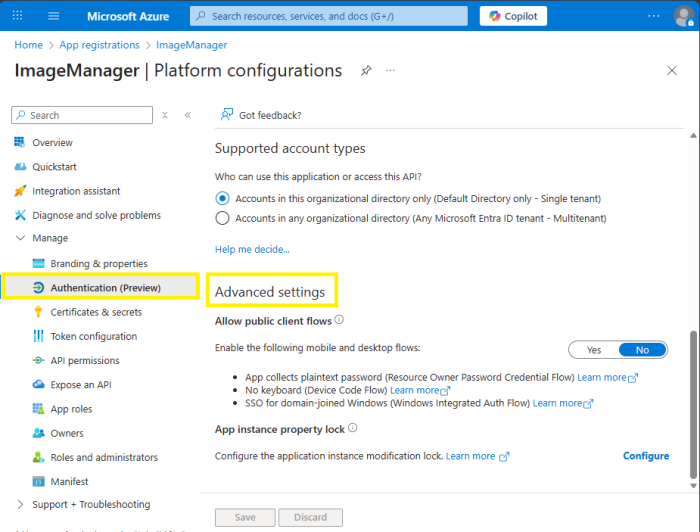Click Configure for instance property lock
Image resolution: width=700 pixels, height=532 pixels.
coord(646,456)
